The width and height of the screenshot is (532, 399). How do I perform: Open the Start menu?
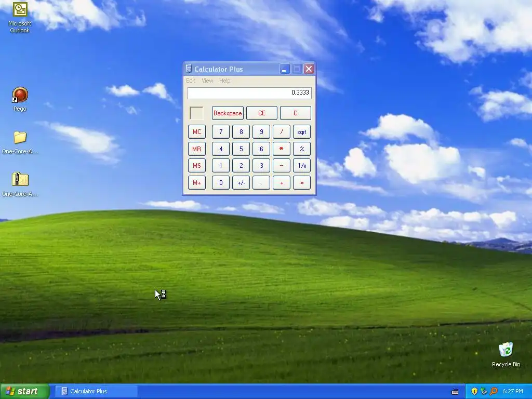pos(24,391)
